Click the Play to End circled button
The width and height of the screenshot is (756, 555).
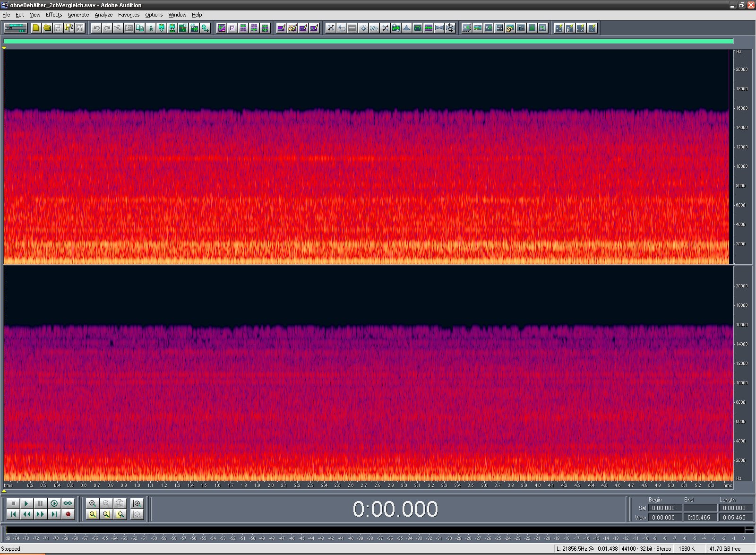point(54,503)
